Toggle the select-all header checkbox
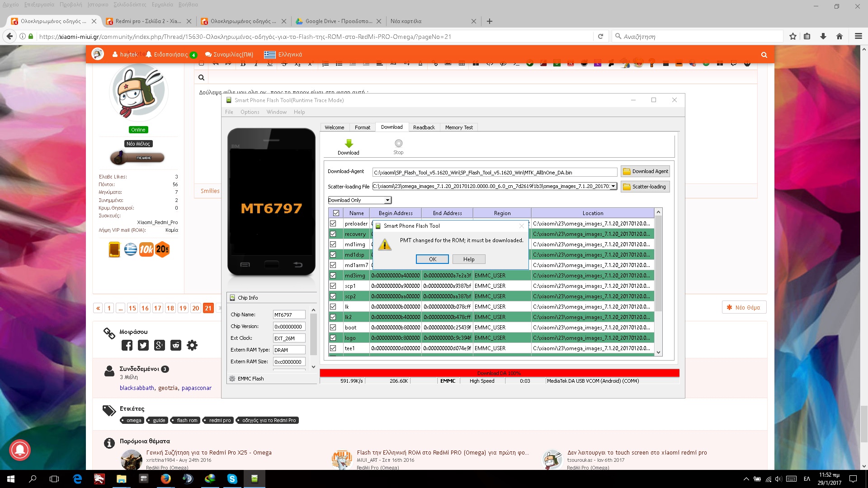The width and height of the screenshot is (868, 488). tap(336, 213)
